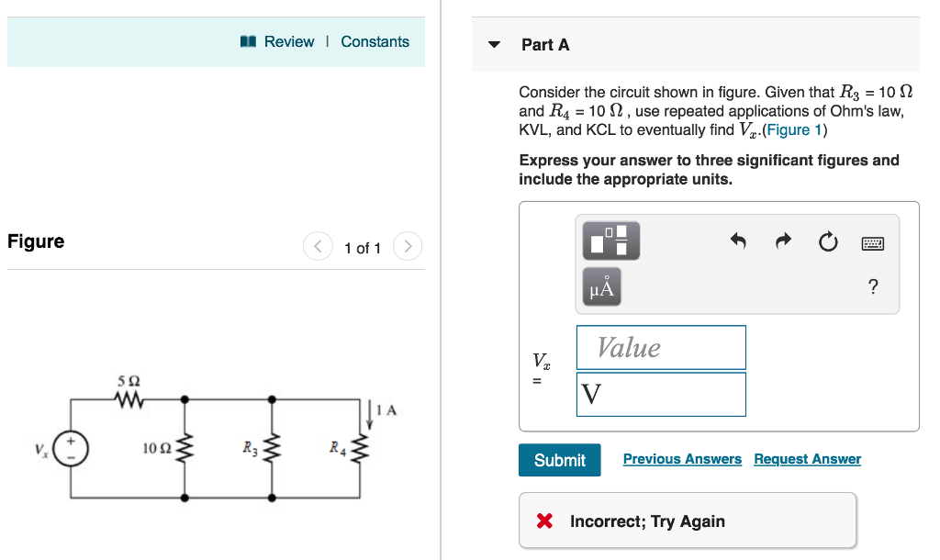This screenshot has width=940, height=560.
Task: Select the red Incorrect X indicator
Action: click(x=543, y=521)
